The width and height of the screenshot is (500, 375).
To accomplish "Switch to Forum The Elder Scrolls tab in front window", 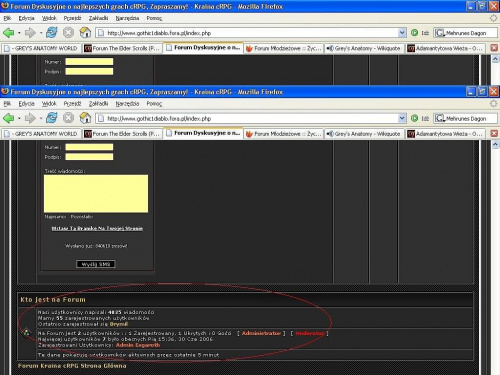I will click(x=122, y=134).
